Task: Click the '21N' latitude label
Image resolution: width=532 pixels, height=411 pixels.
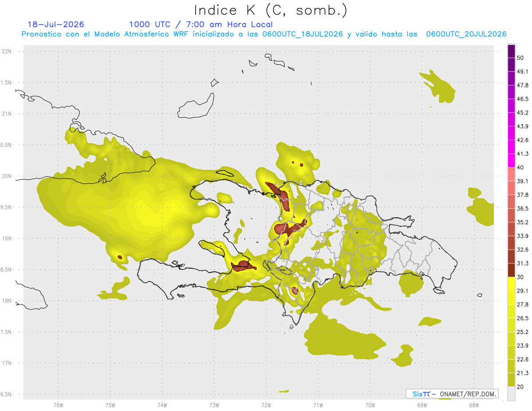Action: tap(7, 114)
